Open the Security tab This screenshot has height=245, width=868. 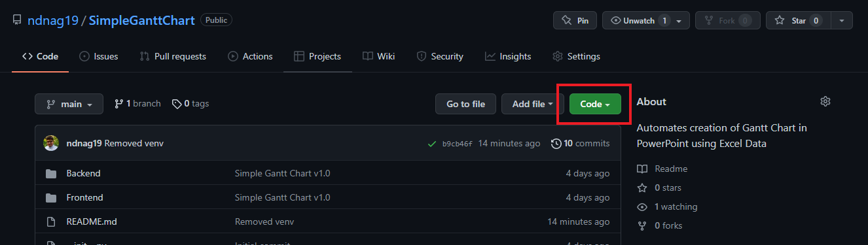[440, 56]
